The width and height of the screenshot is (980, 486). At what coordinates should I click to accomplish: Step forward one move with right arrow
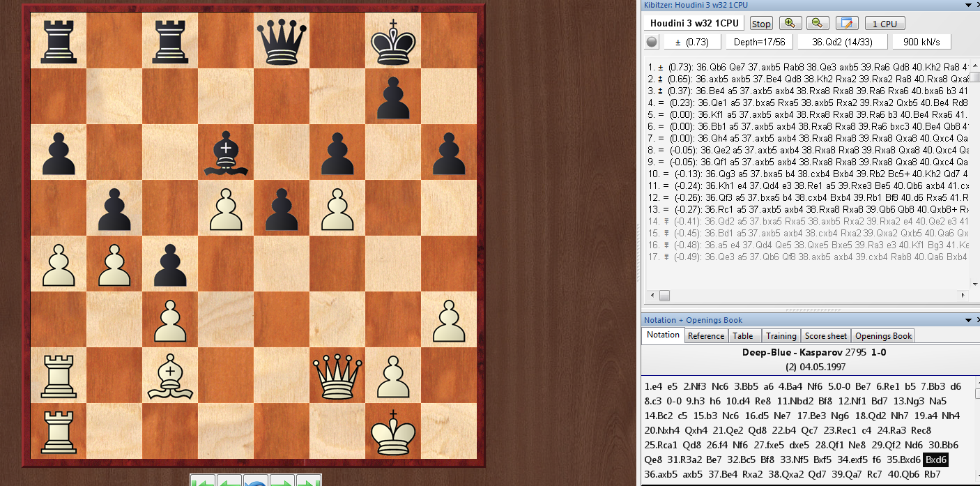(x=282, y=481)
